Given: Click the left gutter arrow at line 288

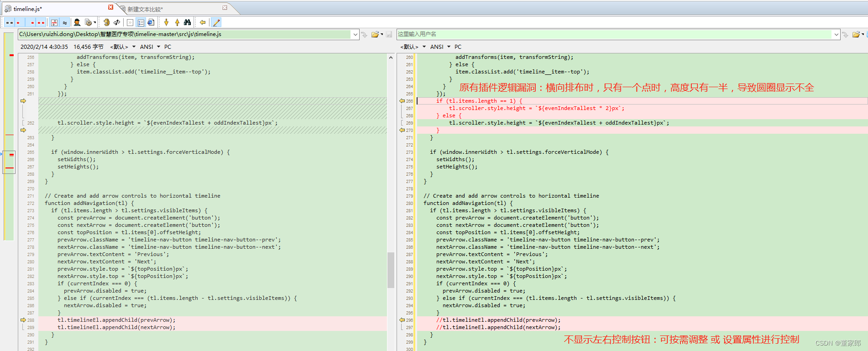Looking at the screenshot, I should pyautogui.click(x=23, y=320).
